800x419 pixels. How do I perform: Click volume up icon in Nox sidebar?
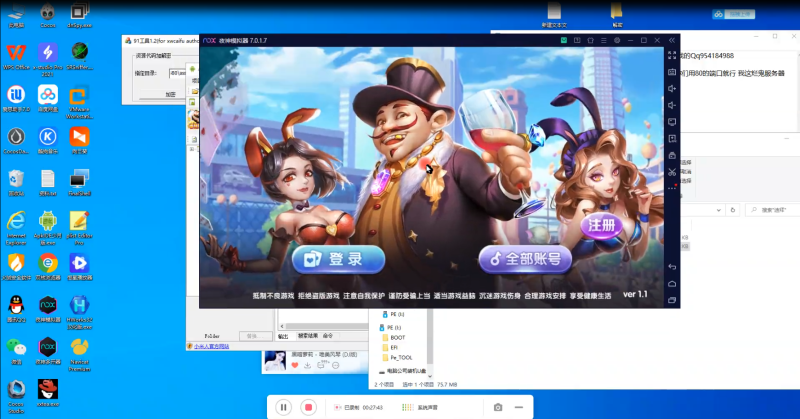672,89
